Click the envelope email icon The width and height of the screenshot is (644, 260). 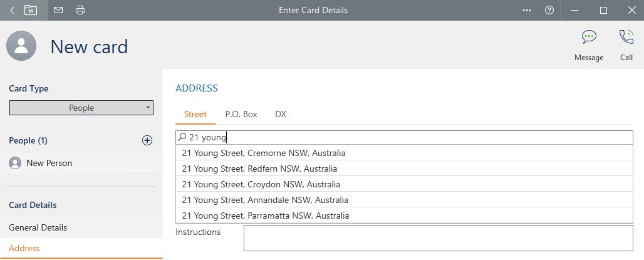point(58,10)
